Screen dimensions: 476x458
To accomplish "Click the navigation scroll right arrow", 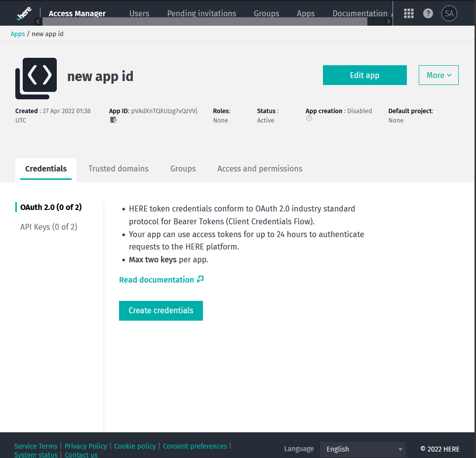I will (388, 21).
